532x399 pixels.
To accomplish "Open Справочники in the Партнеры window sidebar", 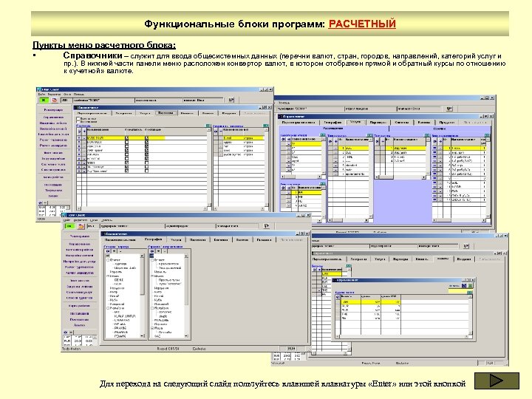I will tap(54, 117).
